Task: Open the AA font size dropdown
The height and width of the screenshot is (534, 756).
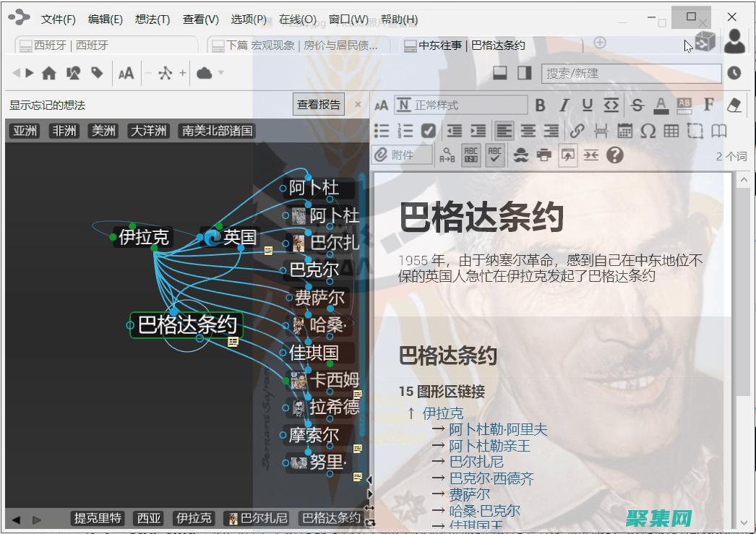Action: pyautogui.click(x=126, y=72)
